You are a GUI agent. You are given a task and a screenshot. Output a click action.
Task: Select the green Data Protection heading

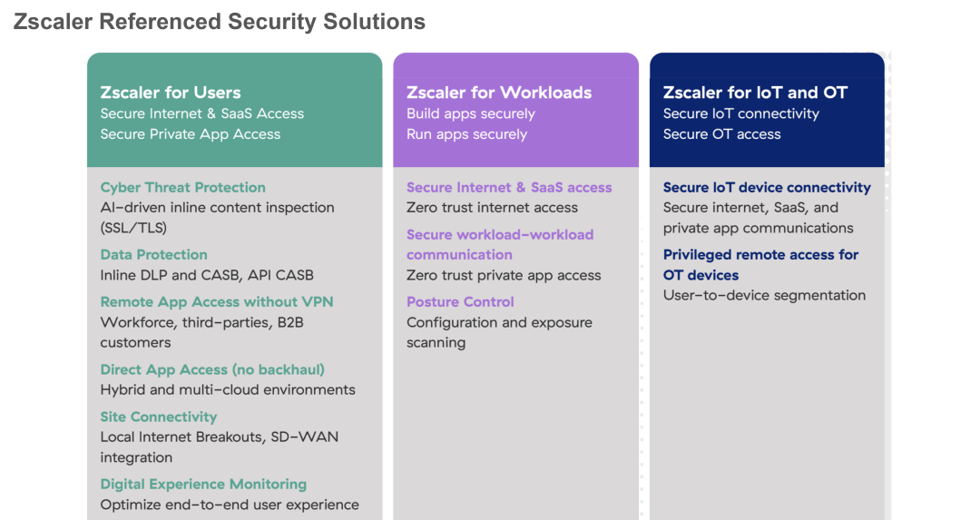click(x=154, y=255)
